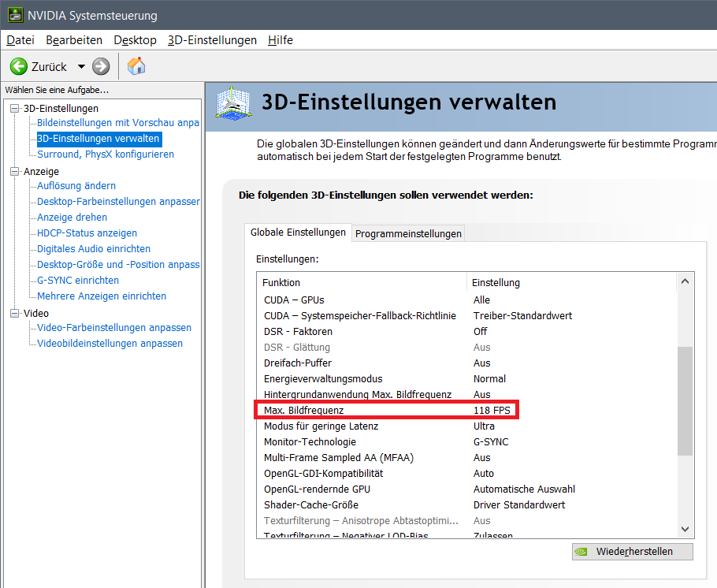Go to the home page via house icon
The width and height of the screenshot is (717, 588).
tap(136, 66)
